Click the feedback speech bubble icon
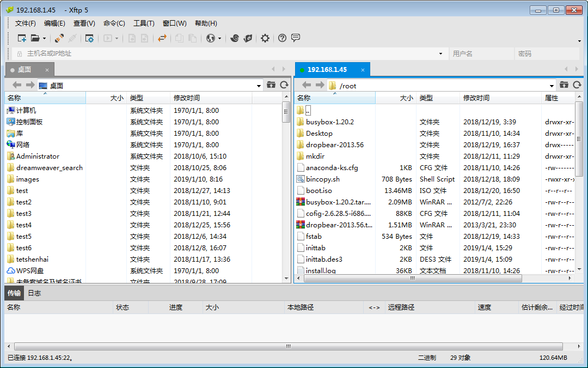 [296, 38]
